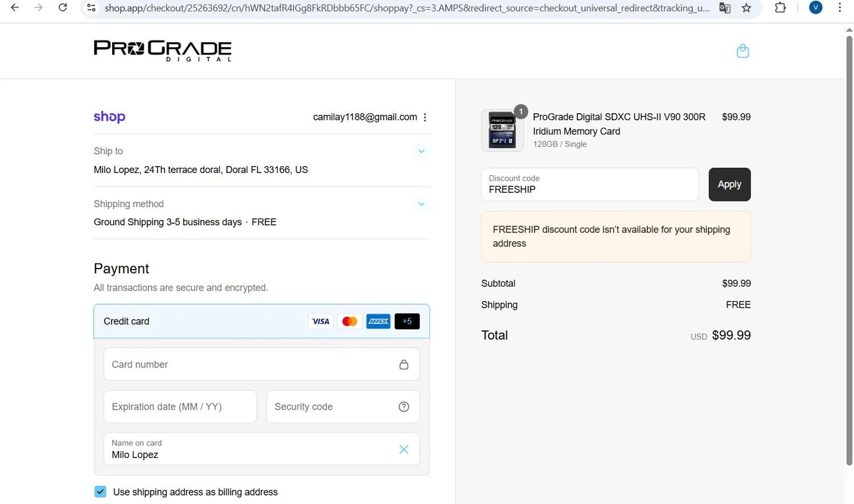854x504 pixels.
Task: Click the Amex card icon
Action: [x=378, y=321]
